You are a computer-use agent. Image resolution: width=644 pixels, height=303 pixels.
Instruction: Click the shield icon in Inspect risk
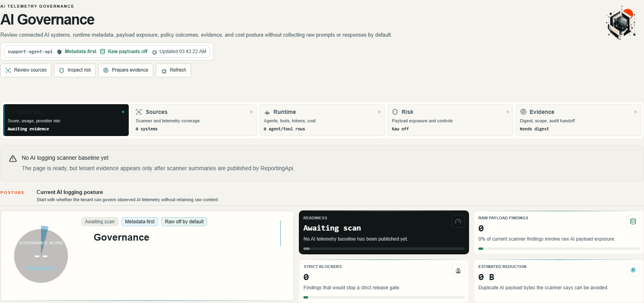pyautogui.click(x=62, y=70)
